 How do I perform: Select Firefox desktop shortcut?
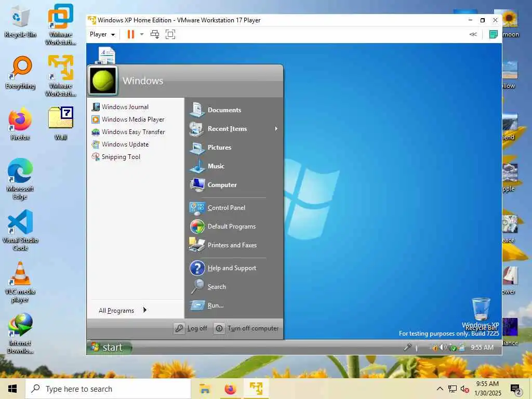pos(20,124)
